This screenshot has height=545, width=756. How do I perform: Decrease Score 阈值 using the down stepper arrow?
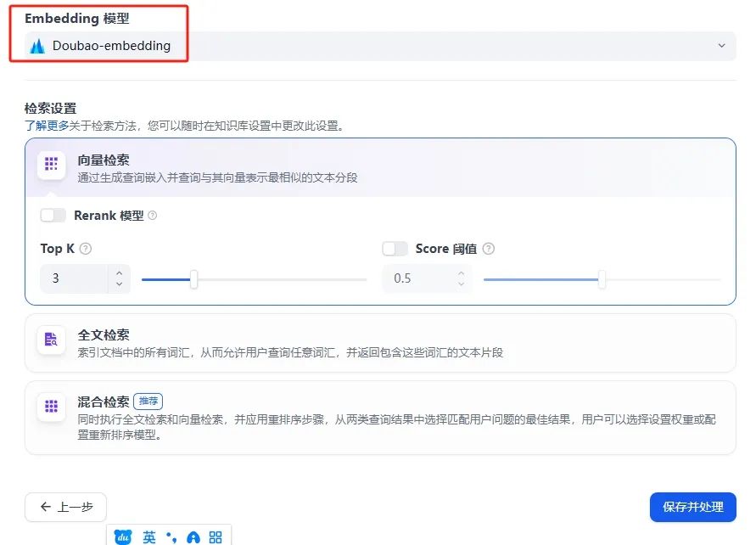point(459,282)
